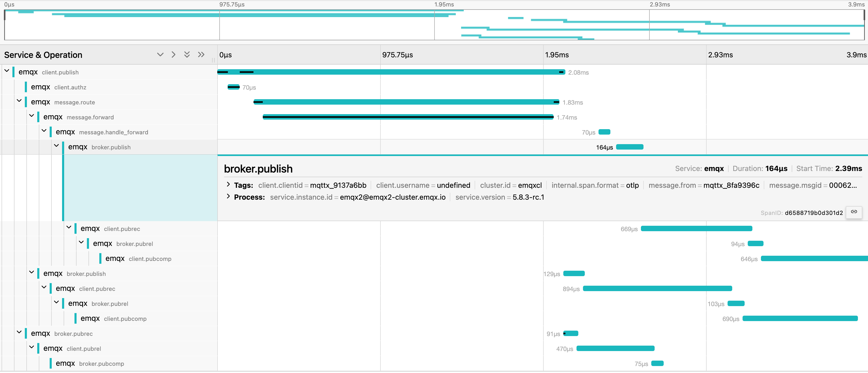Click the column width resize handle

(x=213, y=60)
